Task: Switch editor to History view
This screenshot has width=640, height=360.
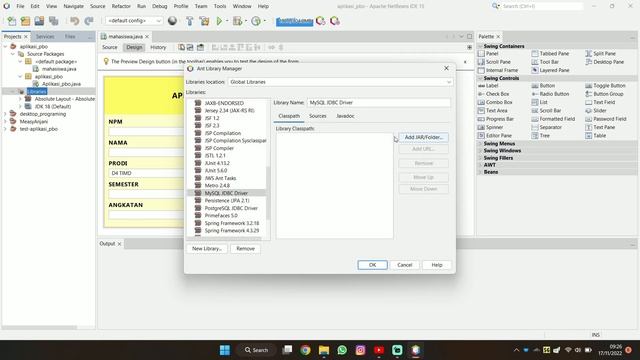Action: click(x=158, y=47)
